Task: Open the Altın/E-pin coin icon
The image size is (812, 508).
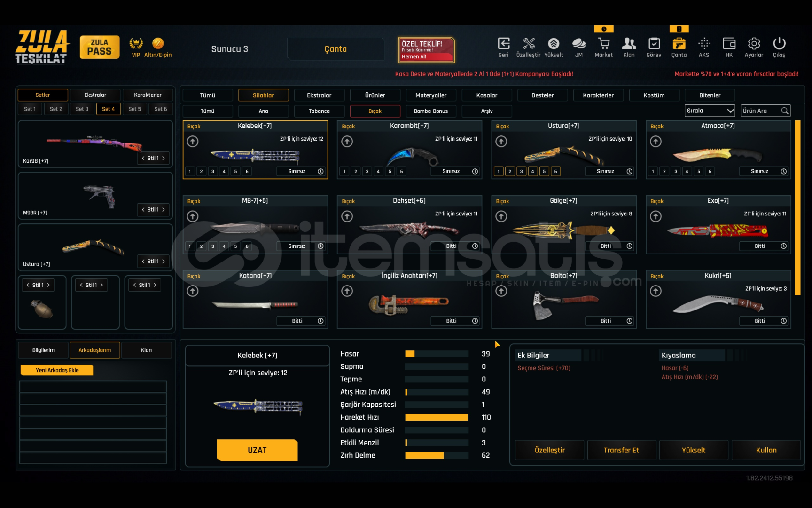Action: click(158, 43)
